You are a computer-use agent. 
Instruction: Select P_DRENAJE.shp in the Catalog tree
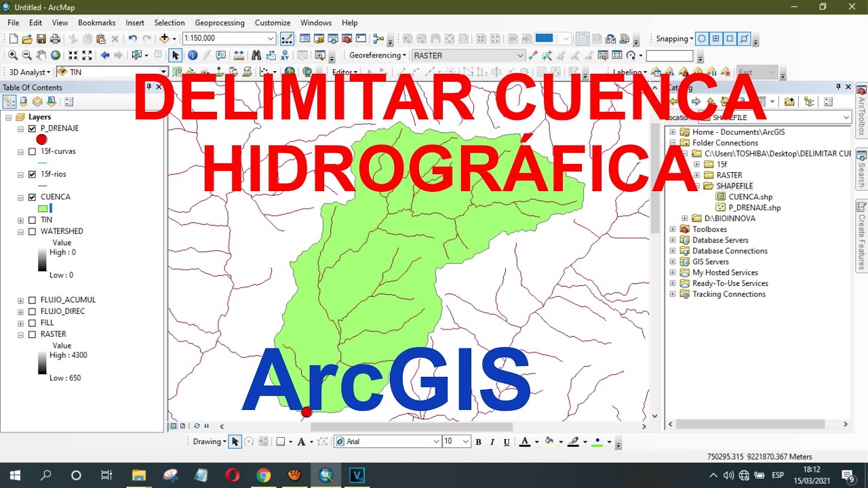coord(754,208)
